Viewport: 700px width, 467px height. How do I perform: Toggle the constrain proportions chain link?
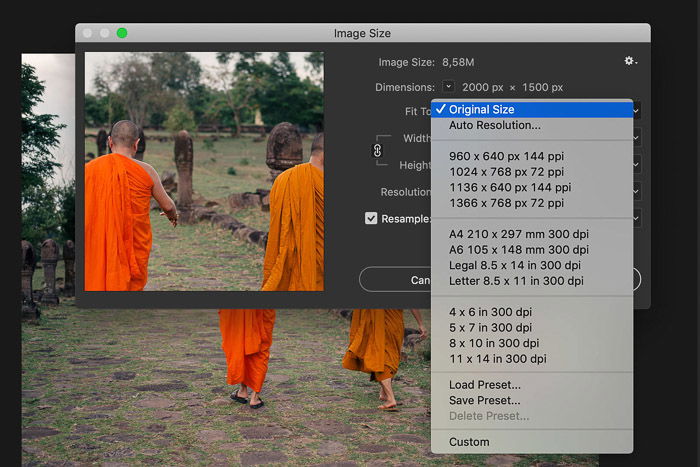[378, 150]
